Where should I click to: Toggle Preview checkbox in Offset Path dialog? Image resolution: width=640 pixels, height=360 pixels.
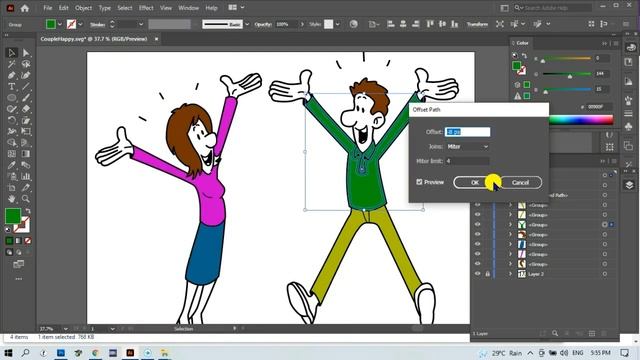tap(419, 182)
